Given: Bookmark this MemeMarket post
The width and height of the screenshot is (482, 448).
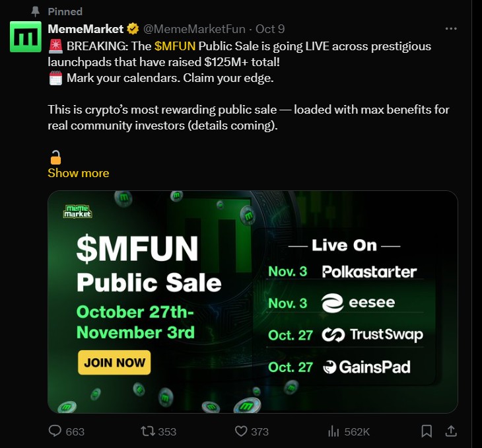Looking at the screenshot, I should pyautogui.click(x=427, y=431).
